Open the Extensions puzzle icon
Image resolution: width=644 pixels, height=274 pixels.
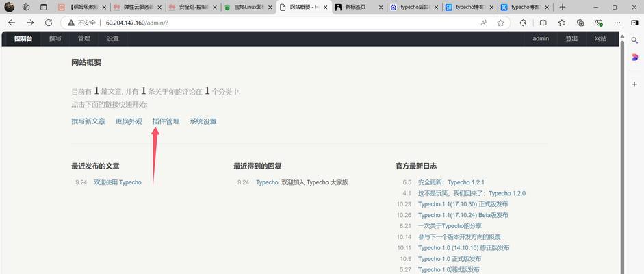(x=524, y=23)
